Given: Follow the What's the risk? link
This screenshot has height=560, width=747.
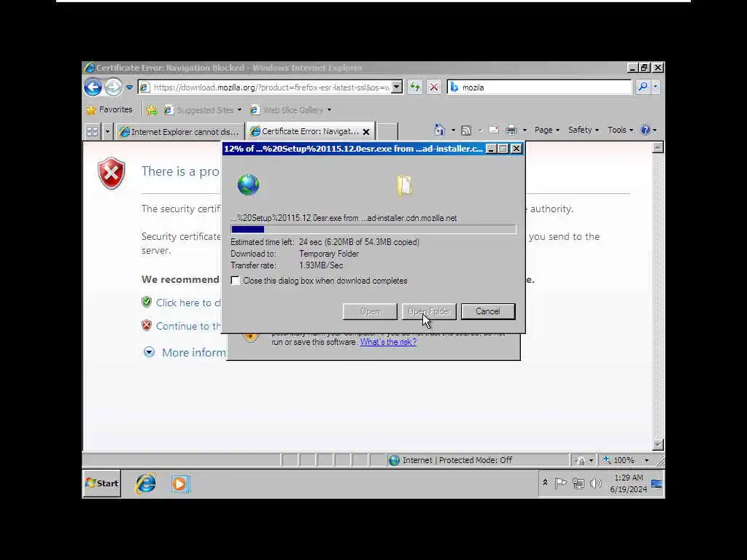Looking at the screenshot, I should [388, 342].
